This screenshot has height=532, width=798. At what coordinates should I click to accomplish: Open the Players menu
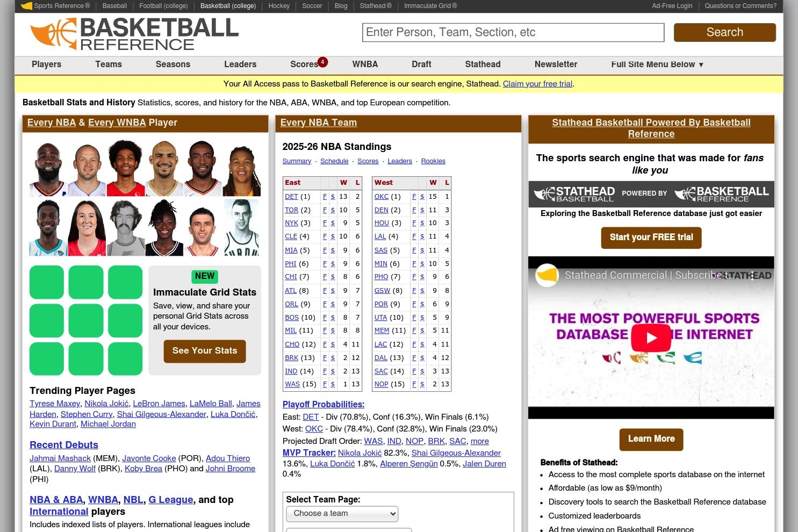pos(46,64)
